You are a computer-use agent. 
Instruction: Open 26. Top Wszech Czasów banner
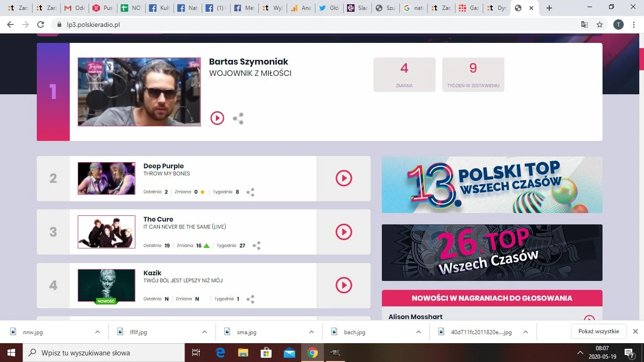click(492, 253)
